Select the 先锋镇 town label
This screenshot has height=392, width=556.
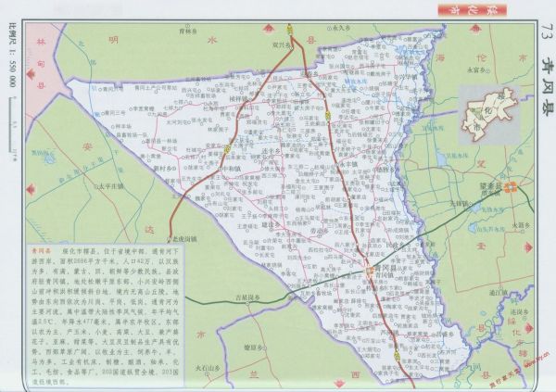point(460,204)
